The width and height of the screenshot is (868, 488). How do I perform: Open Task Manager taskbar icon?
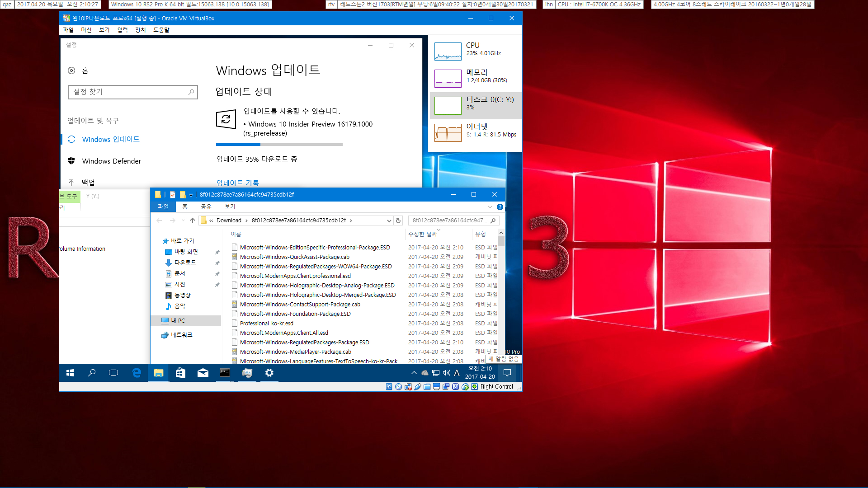click(247, 373)
